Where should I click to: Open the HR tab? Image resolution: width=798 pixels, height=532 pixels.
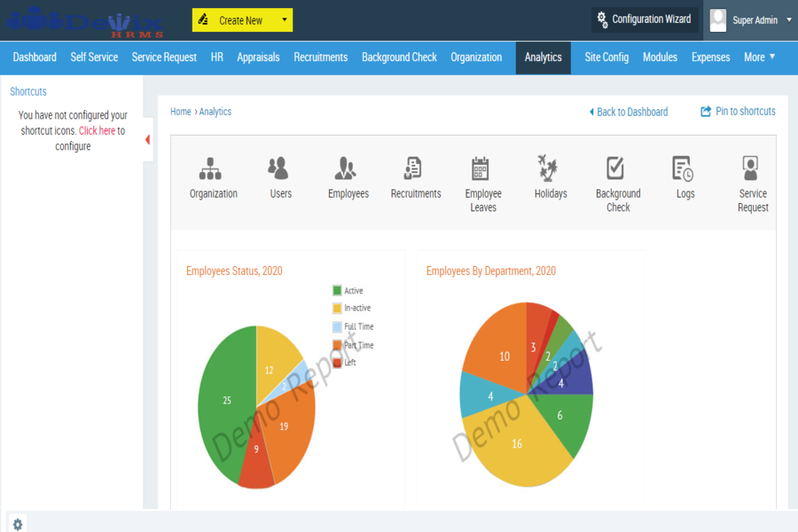(217, 58)
